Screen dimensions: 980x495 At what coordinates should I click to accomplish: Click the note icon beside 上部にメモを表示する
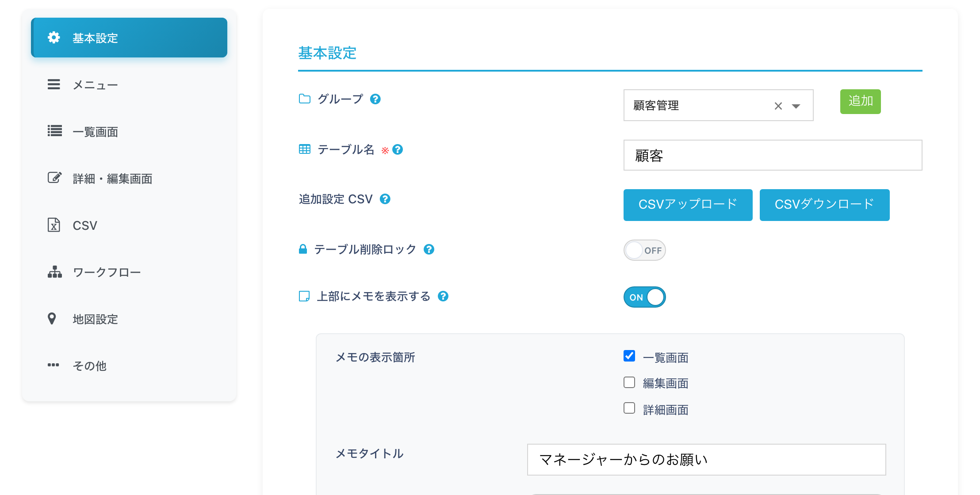pos(304,296)
